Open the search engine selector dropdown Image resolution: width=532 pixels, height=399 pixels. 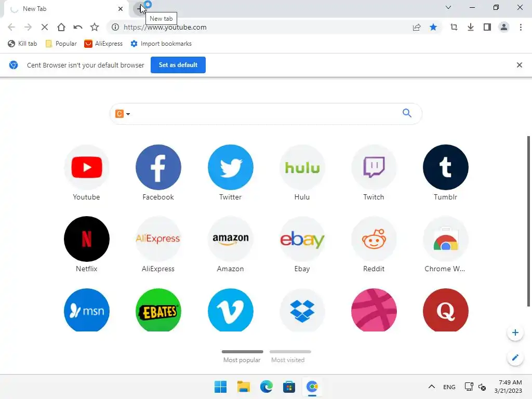pyautogui.click(x=123, y=114)
